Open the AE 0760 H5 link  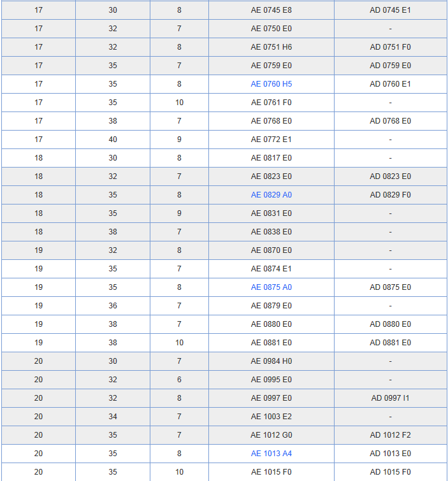click(x=271, y=84)
